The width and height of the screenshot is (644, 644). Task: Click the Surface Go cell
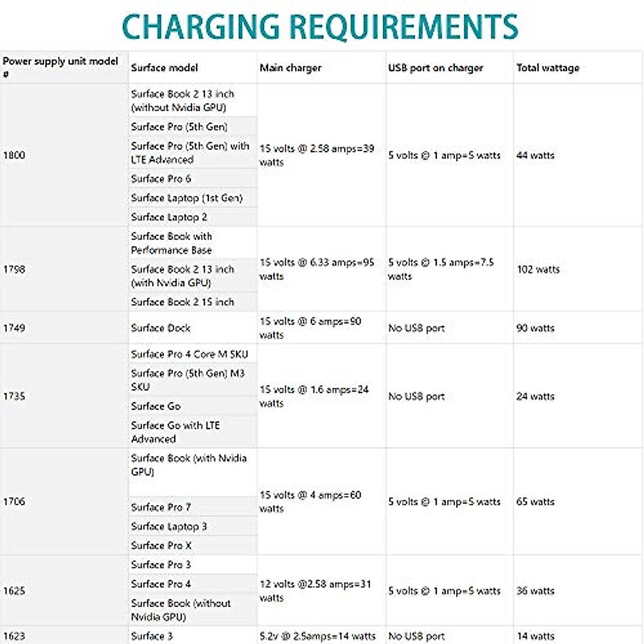[156, 406]
